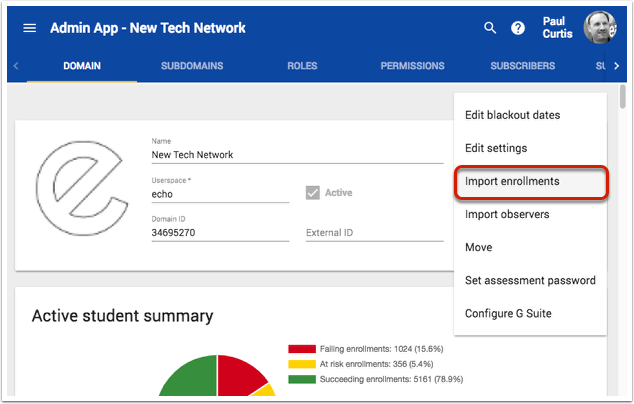The image size is (634, 404).
Task: Click the green Succeeding enrollments swatch
Action: click(302, 379)
